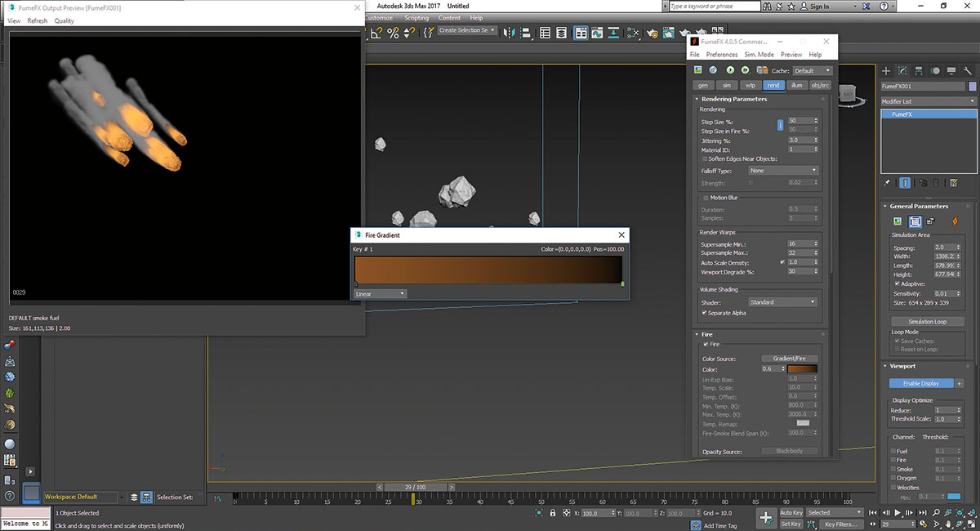Toggle the Fire checkbox in FumeFX Fire rollout
This screenshot has height=531, width=980.
pos(706,345)
